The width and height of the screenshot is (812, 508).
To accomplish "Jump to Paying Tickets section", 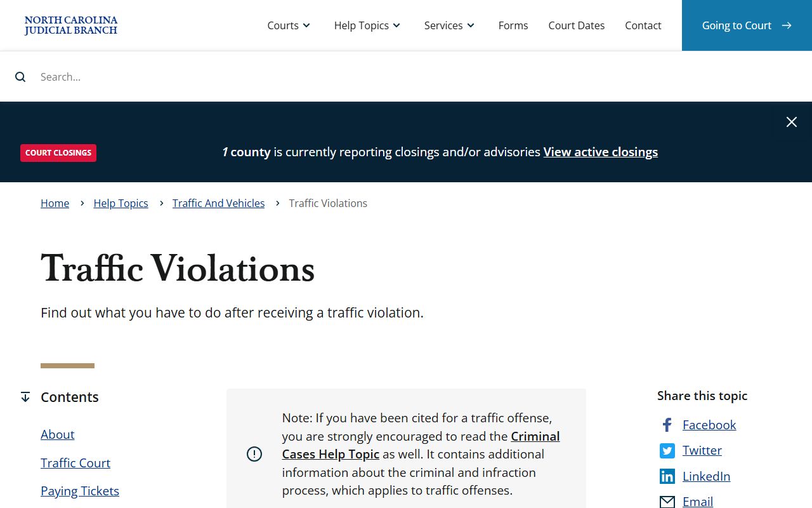I will point(80,491).
